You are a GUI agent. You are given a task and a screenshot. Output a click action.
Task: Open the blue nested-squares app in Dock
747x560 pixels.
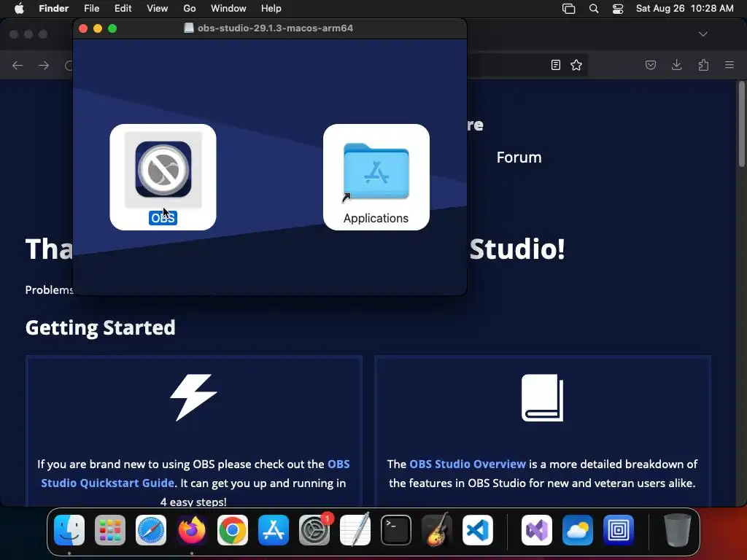pos(619,530)
